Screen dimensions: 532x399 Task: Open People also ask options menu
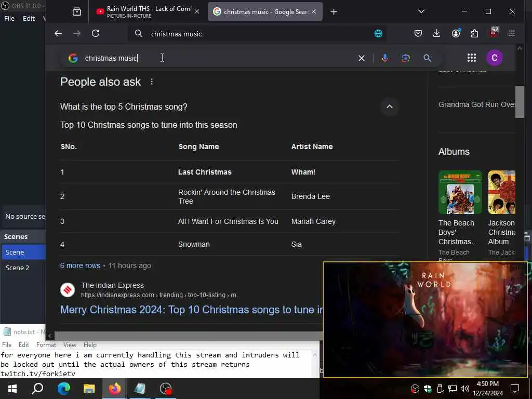pyautogui.click(x=152, y=82)
